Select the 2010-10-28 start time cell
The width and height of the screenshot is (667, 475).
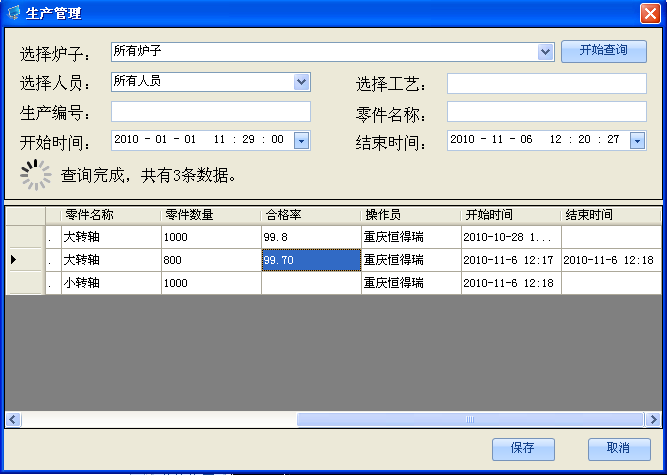(x=511, y=237)
